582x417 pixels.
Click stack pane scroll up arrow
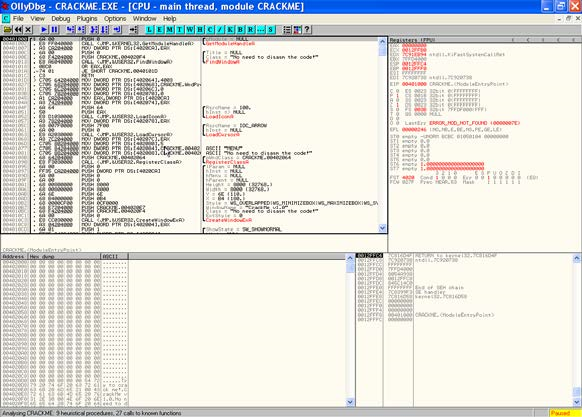tap(576, 258)
